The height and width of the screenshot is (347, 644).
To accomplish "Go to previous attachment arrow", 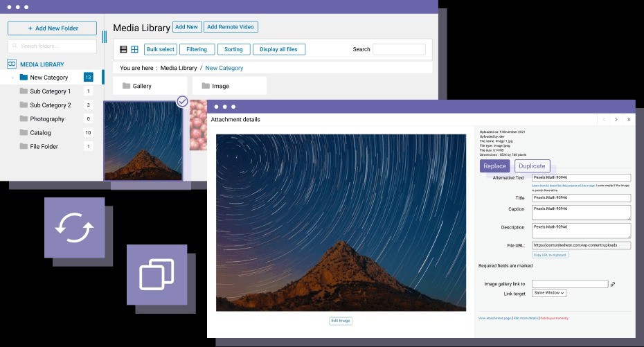I will 603,120.
